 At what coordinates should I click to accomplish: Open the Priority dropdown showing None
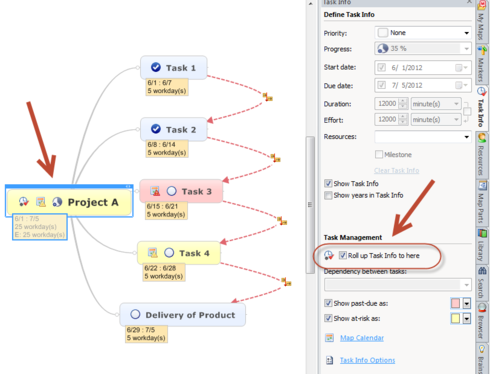[423, 33]
